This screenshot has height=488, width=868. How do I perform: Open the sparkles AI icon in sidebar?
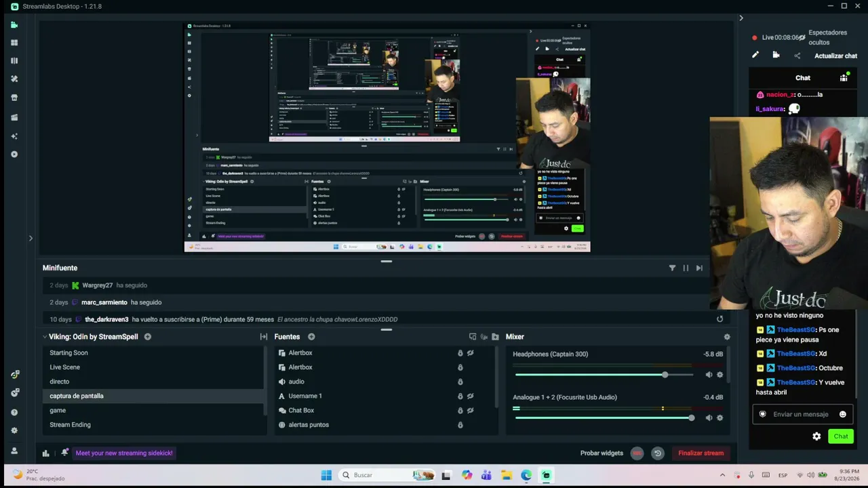point(14,136)
